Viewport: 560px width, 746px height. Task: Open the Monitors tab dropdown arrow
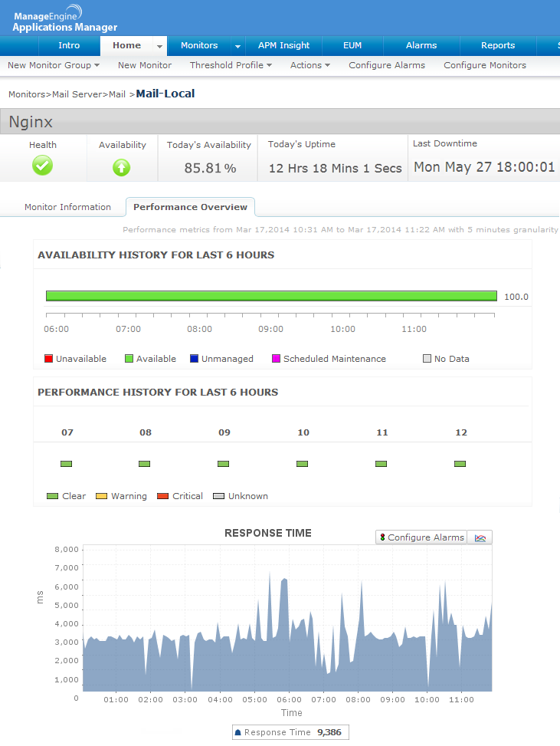237,46
